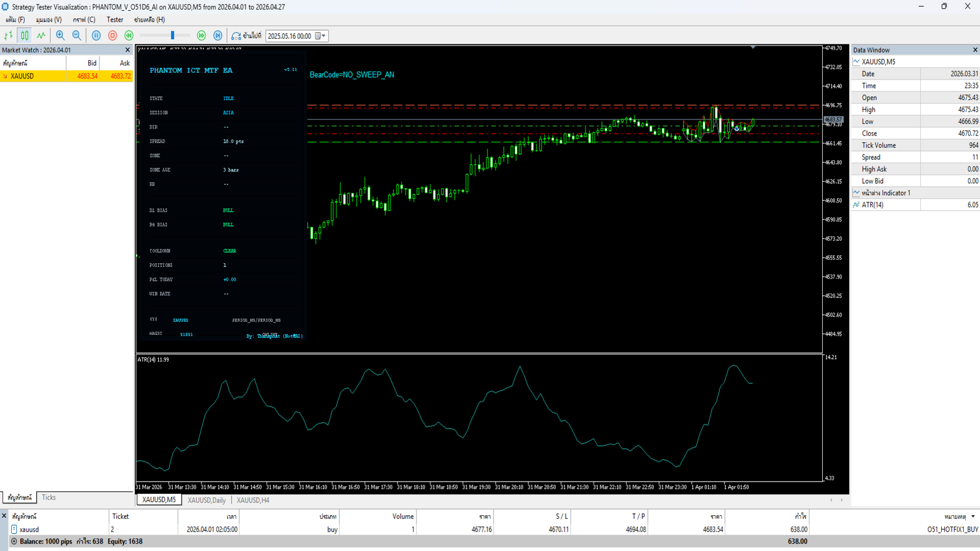Close the Data Window panel
This screenshot has height=551, width=980.
(x=975, y=50)
